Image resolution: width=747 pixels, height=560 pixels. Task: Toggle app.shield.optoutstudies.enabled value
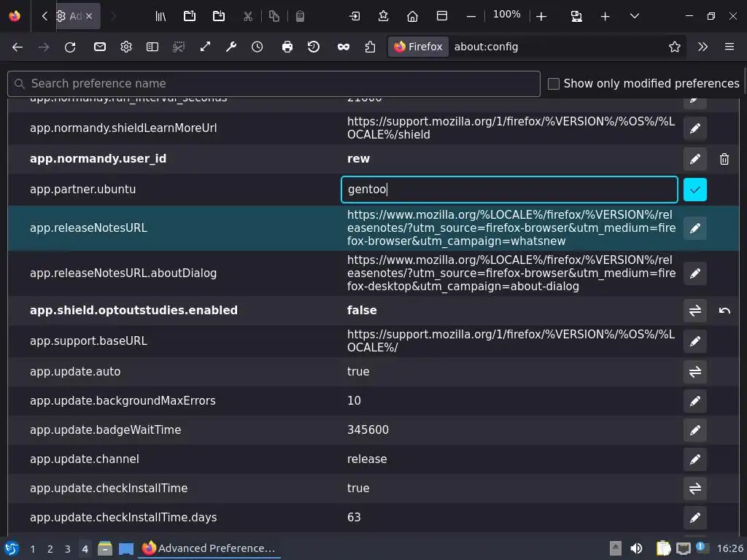695,311
